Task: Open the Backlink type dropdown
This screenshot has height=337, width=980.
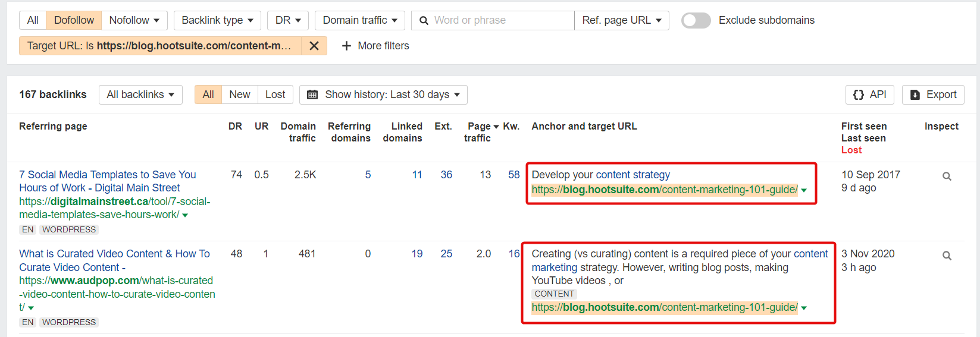Action: pos(217,20)
